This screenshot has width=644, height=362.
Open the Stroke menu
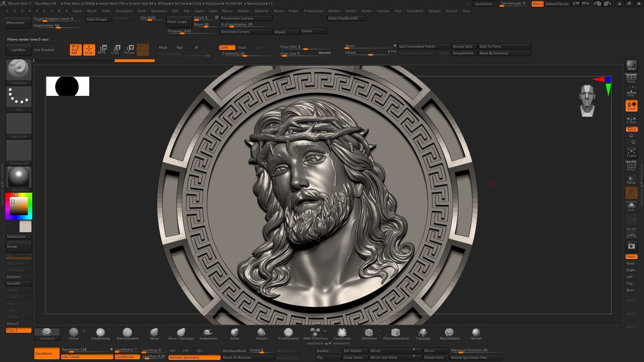click(x=366, y=11)
